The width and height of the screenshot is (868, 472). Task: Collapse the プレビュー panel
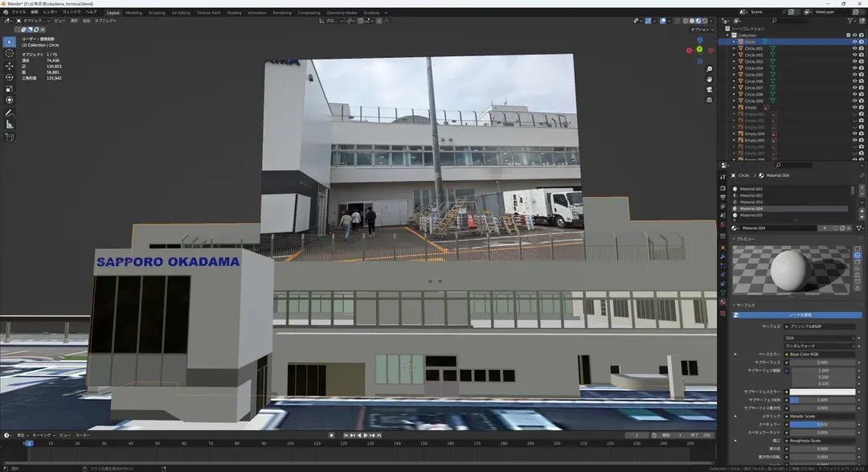pos(743,239)
